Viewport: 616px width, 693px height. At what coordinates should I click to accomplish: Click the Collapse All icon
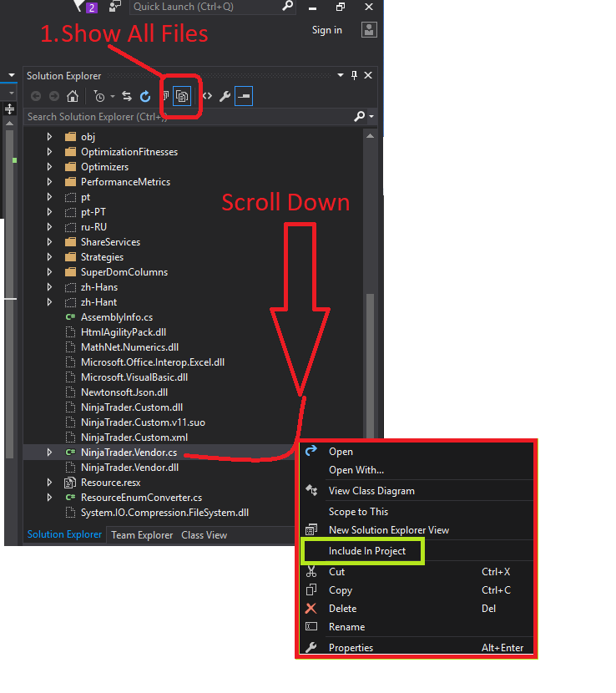pos(166,96)
